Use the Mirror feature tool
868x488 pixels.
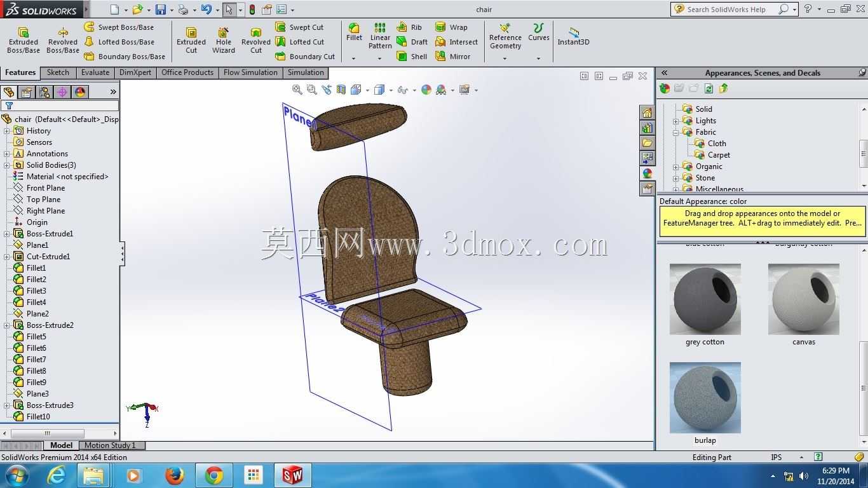452,57
